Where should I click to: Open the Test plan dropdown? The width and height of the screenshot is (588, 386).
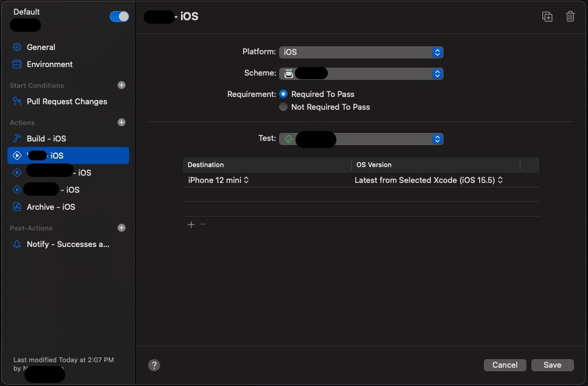pyautogui.click(x=361, y=139)
